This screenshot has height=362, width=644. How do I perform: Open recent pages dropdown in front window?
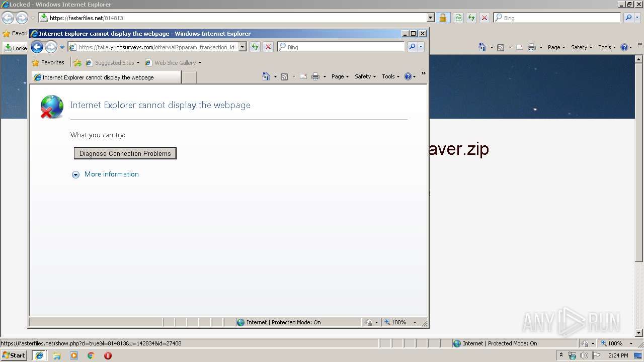(x=62, y=47)
